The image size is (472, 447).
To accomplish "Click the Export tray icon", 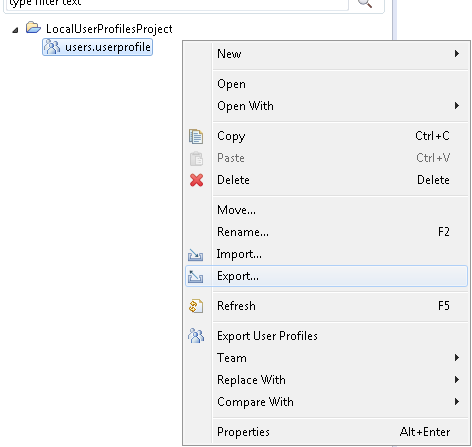I will pyautogui.click(x=195, y=276).
